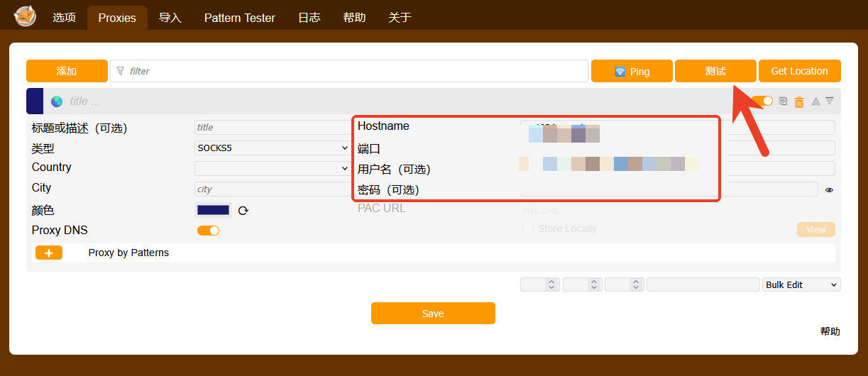Image resolution: width=868 pixels, height=376 pixels.
Task: Add a pattern with the plus button
Action: pyautogui.click(x=49, y=253)
